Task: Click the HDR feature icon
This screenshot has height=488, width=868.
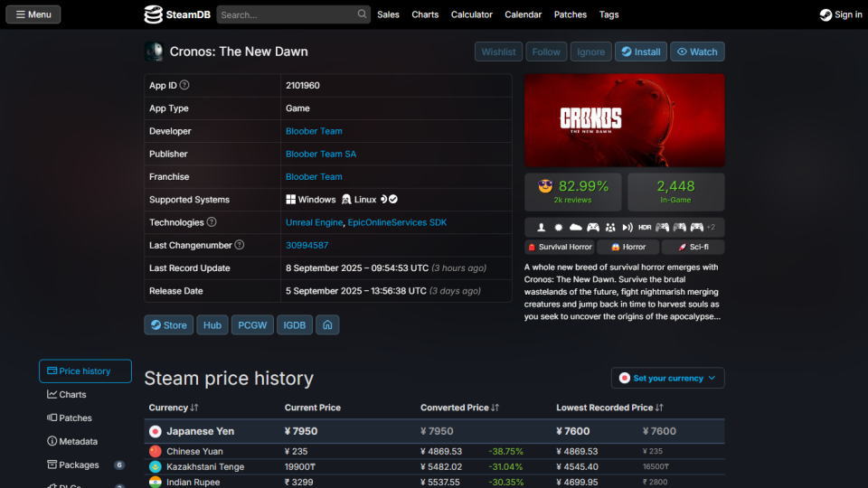Action: [x=645, y=227]
